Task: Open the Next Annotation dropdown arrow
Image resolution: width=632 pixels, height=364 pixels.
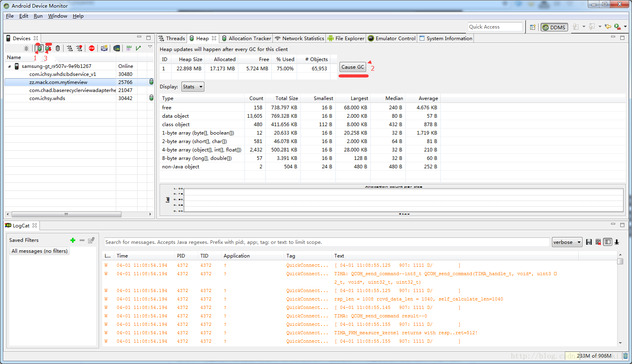Action: coord(584,27)
